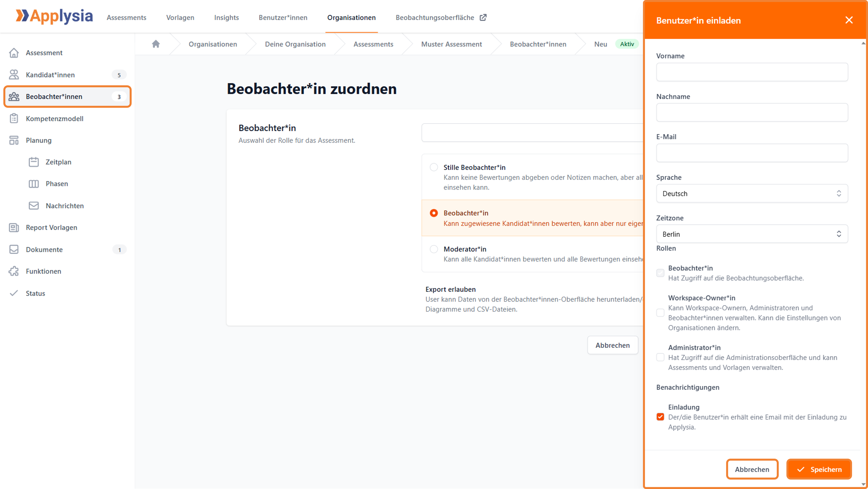Click Abbrechen in the invite panel

[752, 469]
